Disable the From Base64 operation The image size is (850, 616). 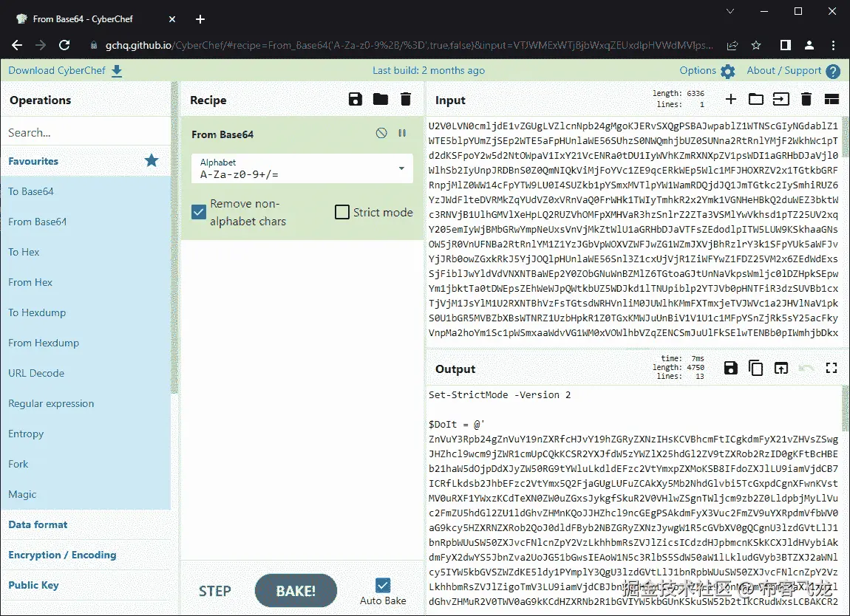pos(381,133)
